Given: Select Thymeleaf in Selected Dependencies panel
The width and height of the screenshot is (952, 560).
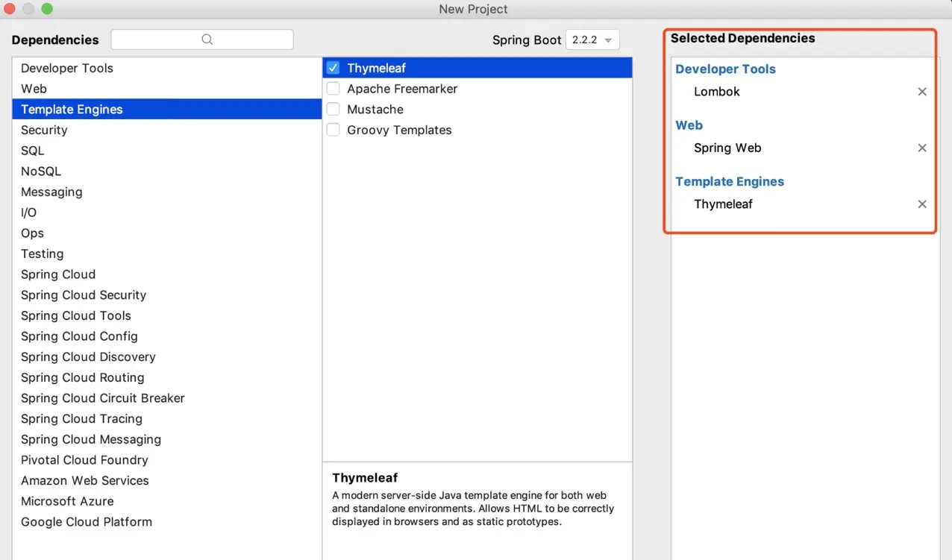Looking at the screenshot, I should 723,204.
